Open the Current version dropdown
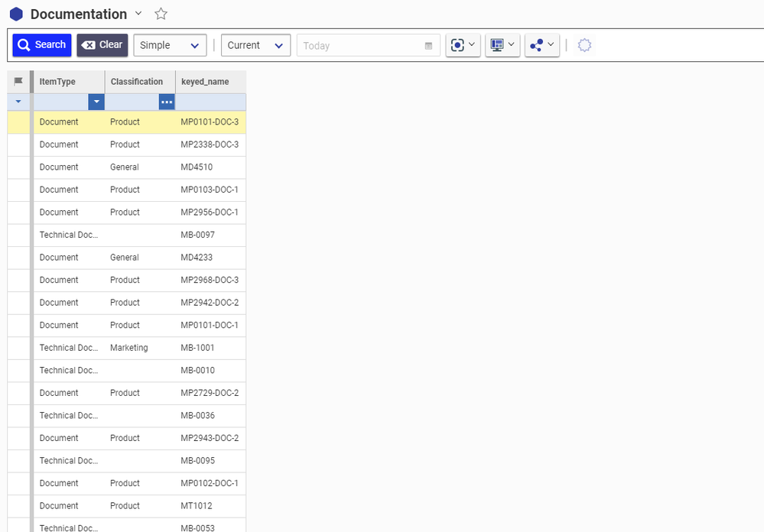Image resolution: width=764 pixels, height=532 pixels. pos(255,45)
